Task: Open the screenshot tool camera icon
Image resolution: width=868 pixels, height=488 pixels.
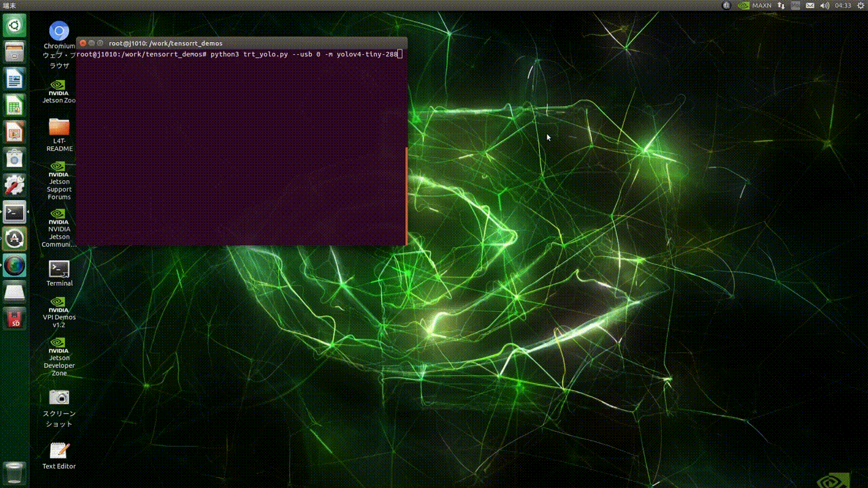Action: coord(59,397)
